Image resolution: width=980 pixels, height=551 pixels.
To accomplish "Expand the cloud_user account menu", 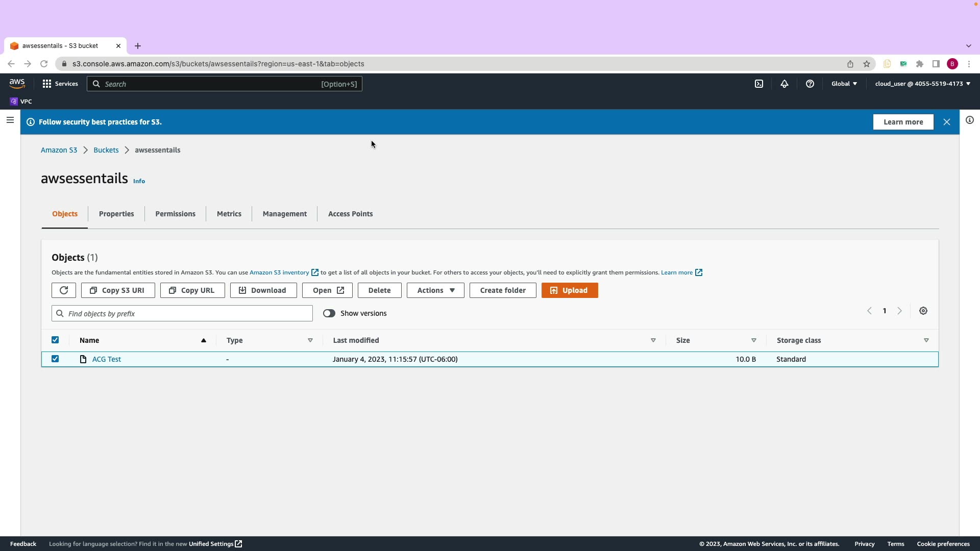I will coord(922,84).
